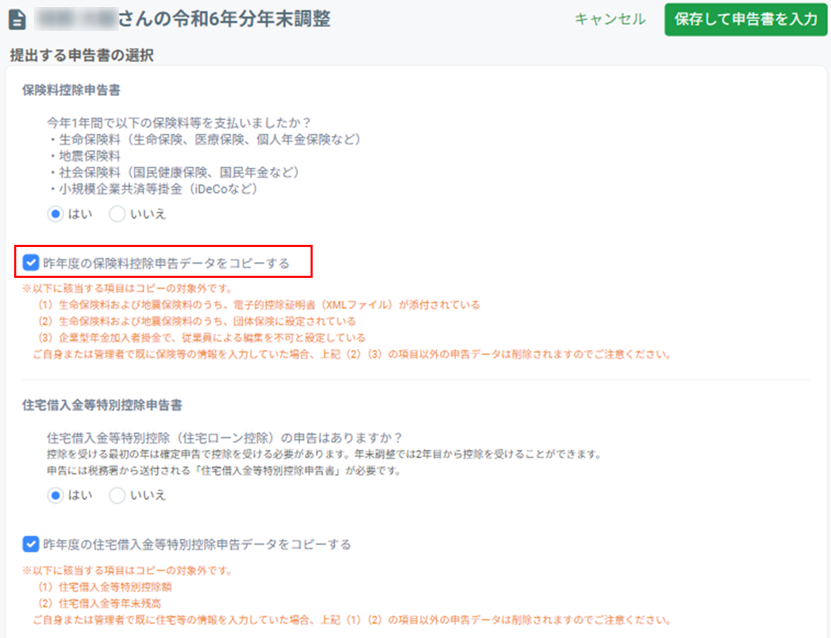
Task: Select いいえ for insurance premium payment question
Action: (x=117, y=214)
